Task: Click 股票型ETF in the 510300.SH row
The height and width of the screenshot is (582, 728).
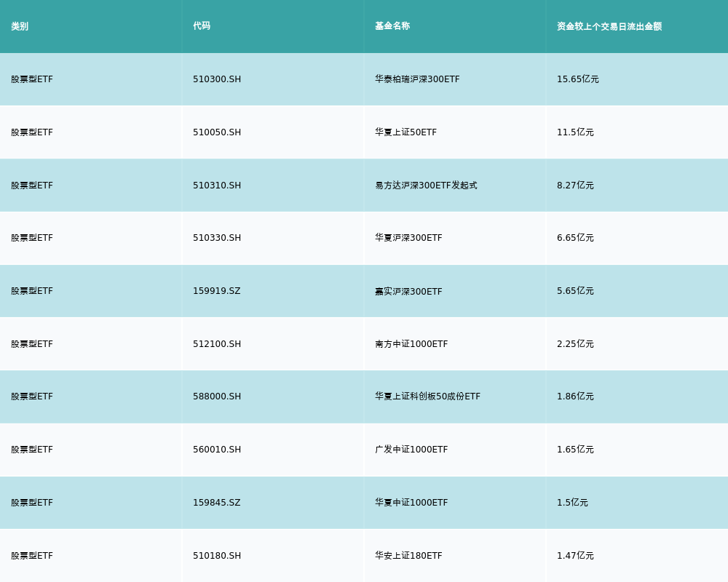Action: [x=32, y=79]
